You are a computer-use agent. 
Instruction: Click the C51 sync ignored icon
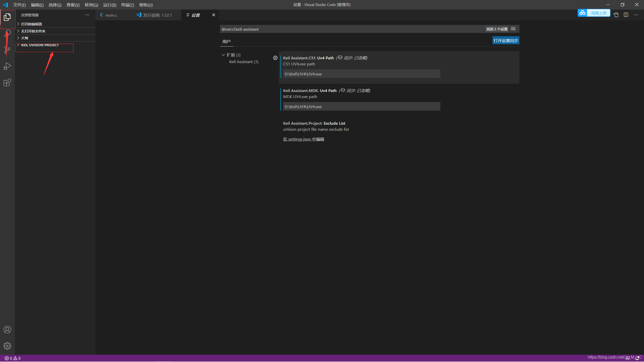(340, 58)
